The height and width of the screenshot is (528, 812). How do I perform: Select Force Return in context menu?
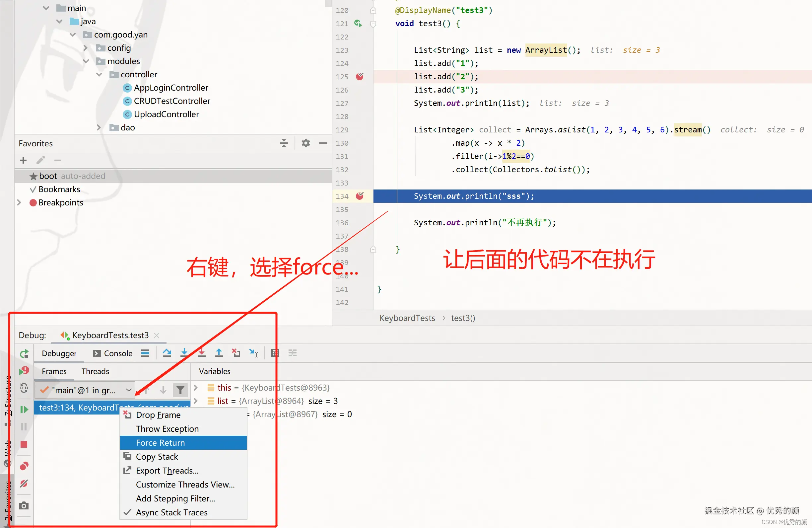point(160,443)
